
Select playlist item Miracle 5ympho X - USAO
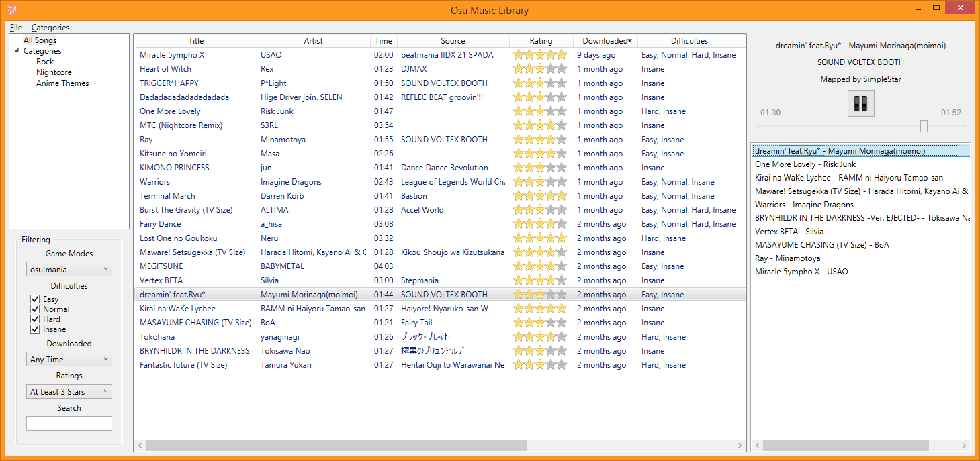(x=860, y=272)
